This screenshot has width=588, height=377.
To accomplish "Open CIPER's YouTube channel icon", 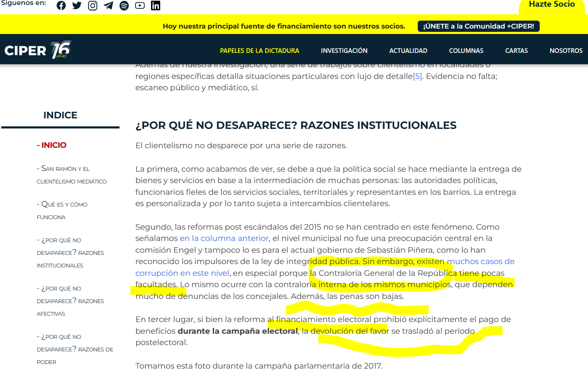I will click(140, 5).
